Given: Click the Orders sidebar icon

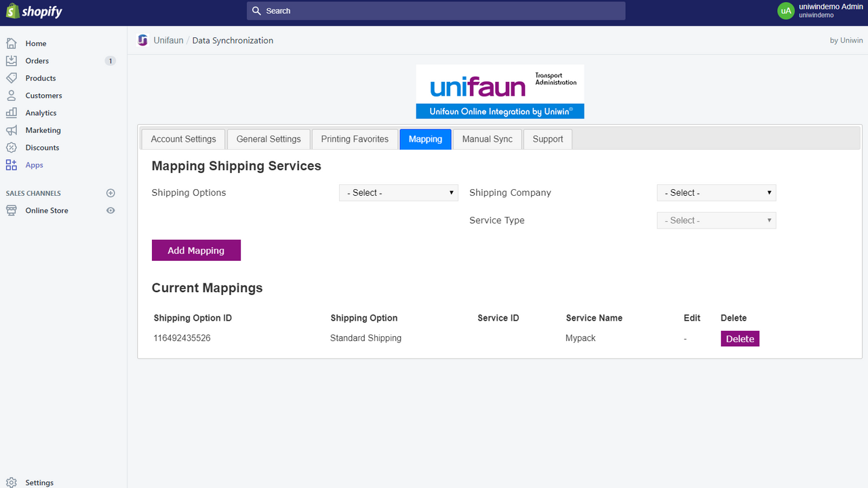Looking at the screenshot, I should point(11,60).
